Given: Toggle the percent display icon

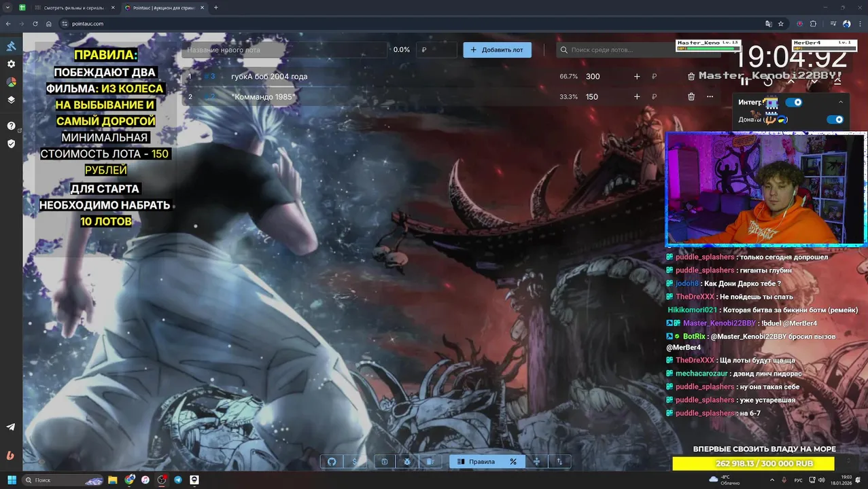Looking at the screenshot, I should pyautogui.click(x=513, y=462).
